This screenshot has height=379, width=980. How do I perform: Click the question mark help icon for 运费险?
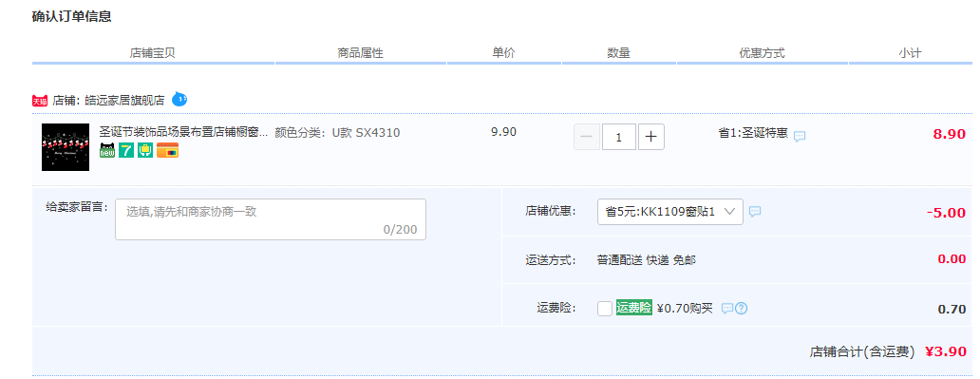(x=742, y=309)
